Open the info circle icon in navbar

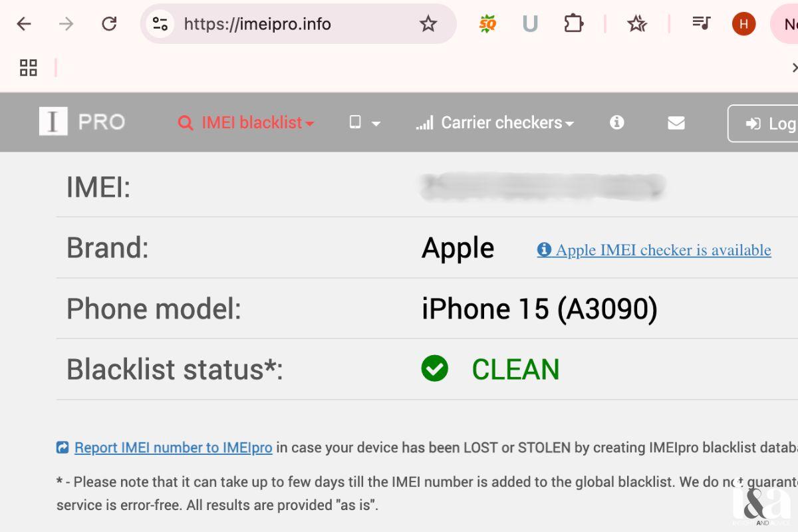coord(617,122)
